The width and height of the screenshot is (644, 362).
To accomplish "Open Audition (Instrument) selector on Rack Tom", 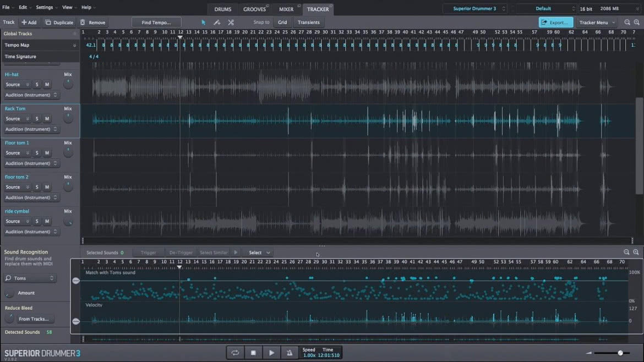I will point(31,129).
